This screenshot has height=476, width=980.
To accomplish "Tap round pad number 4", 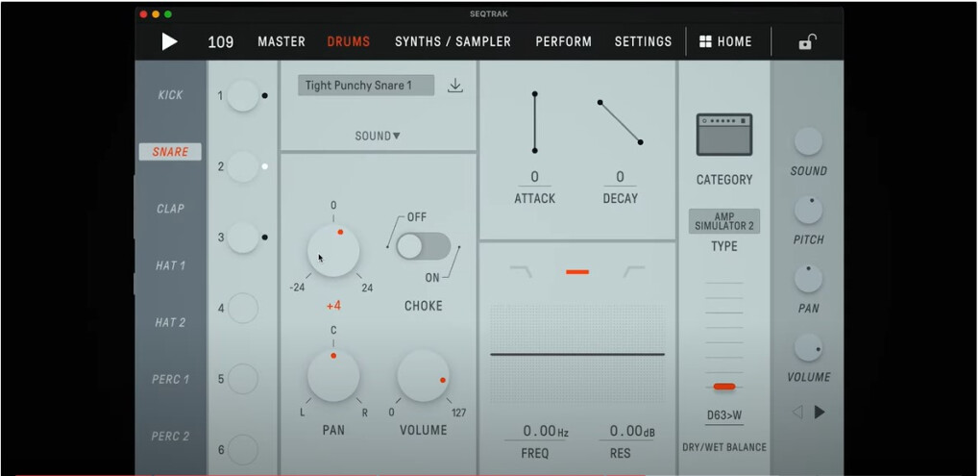I will (x=242, y=309).
